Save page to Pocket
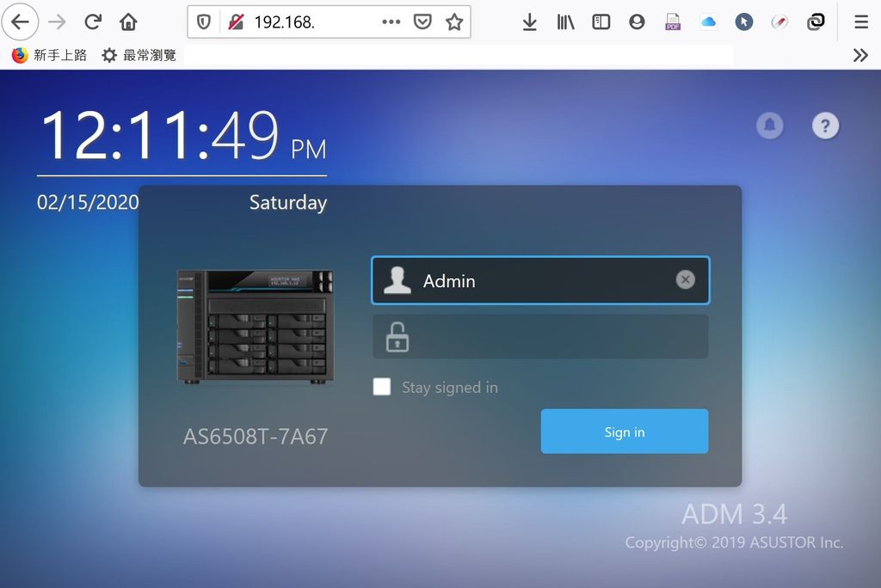The width and height of the screenshot is (881, 588). [x=422, y=21]
